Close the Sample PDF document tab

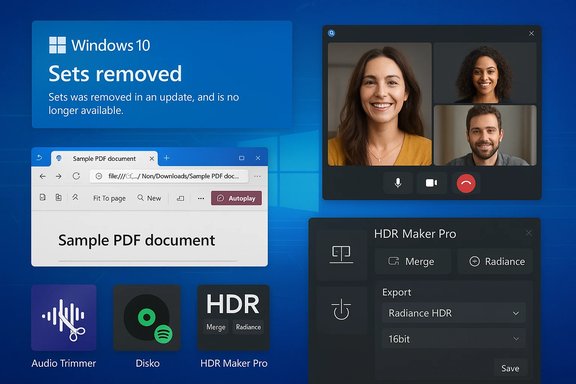pos(152,158)
